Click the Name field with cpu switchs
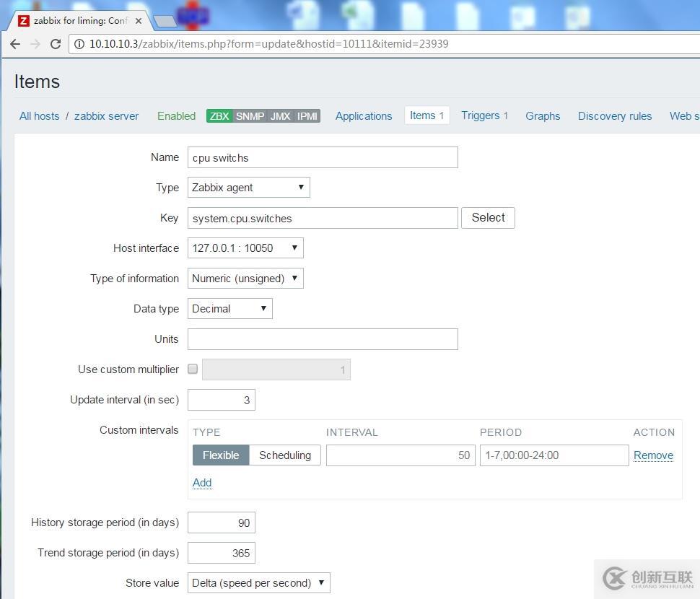700x599 pixels. (x=323, y=157)
